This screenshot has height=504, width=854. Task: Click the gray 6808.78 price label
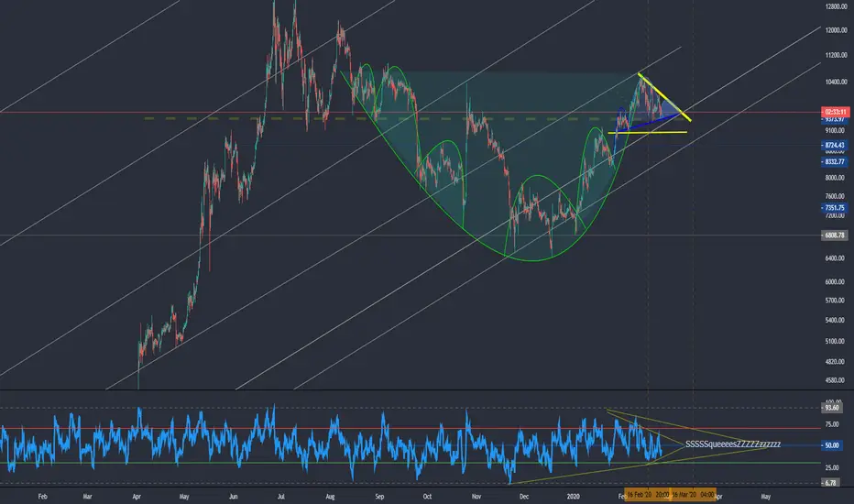[x=834, y=236]
